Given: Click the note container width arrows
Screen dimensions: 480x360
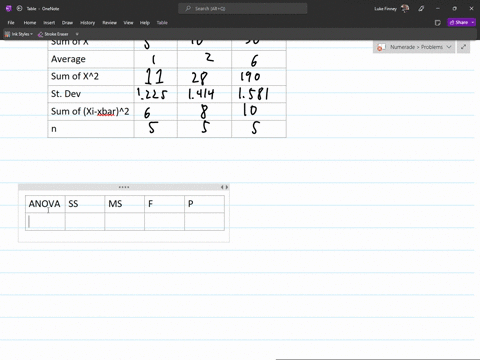Looking at the screenshot, I should point(224,187).
